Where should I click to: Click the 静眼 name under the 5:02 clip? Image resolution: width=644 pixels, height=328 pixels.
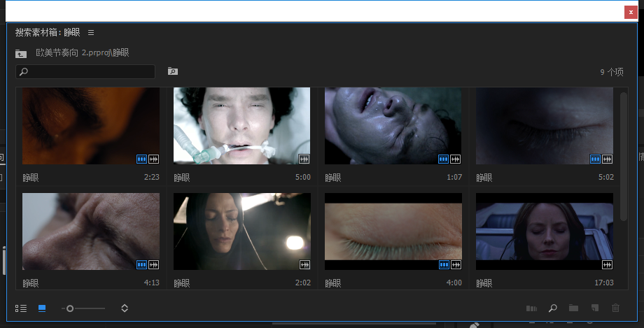[484, 178]
